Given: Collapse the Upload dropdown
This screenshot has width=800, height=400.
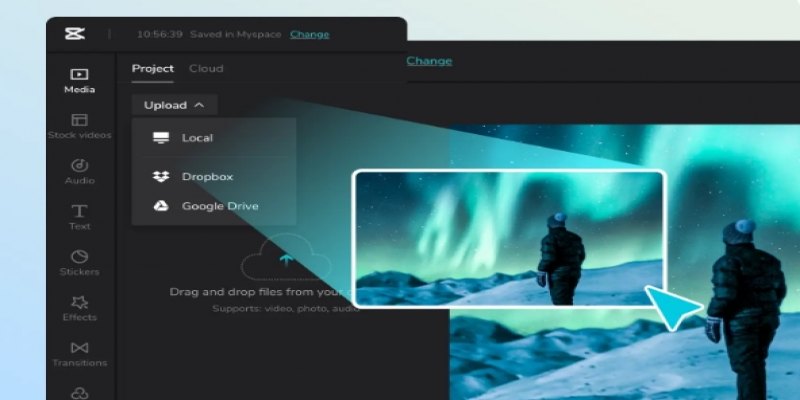Looking at the screenshot, I should (x=174, y=105).
